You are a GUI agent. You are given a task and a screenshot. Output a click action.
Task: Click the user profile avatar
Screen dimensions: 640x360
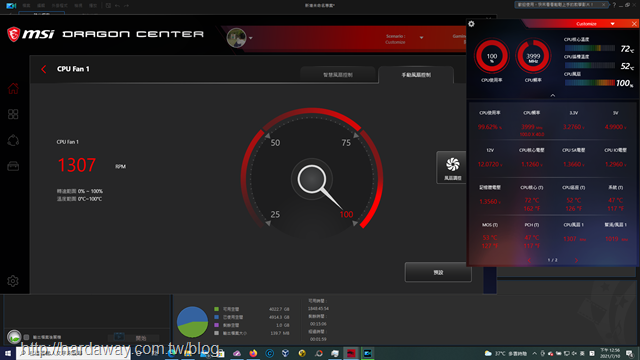(236, 38)
